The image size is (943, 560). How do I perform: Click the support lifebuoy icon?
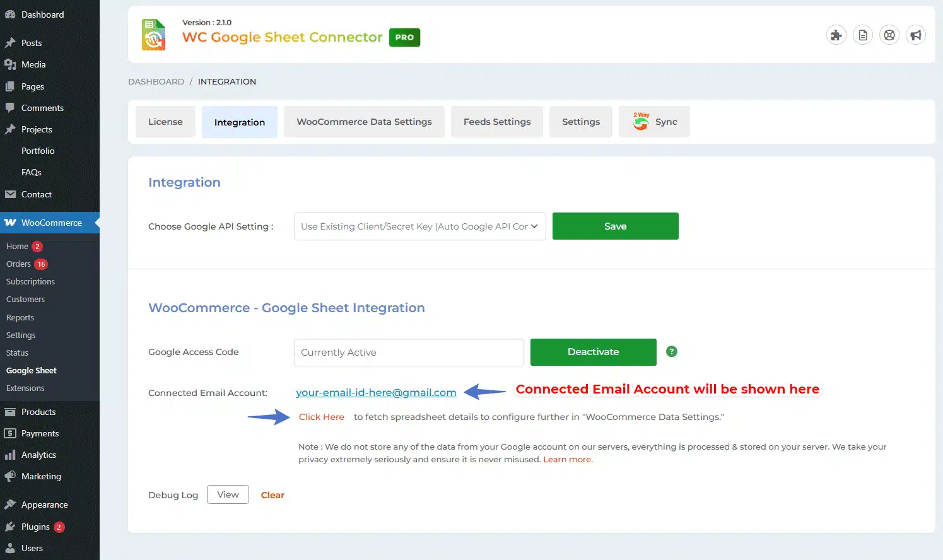tap(889, 35)
